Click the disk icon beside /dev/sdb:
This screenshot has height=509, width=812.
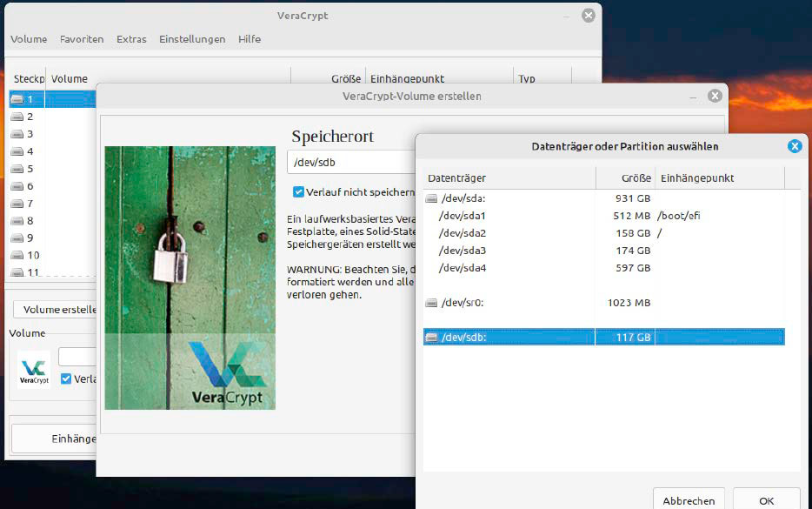431,338
